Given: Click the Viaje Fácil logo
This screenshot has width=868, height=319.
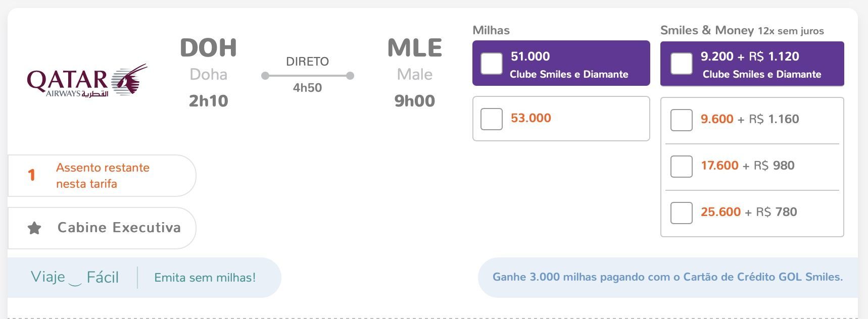Looking at the screenshot, I should [75, 277].
